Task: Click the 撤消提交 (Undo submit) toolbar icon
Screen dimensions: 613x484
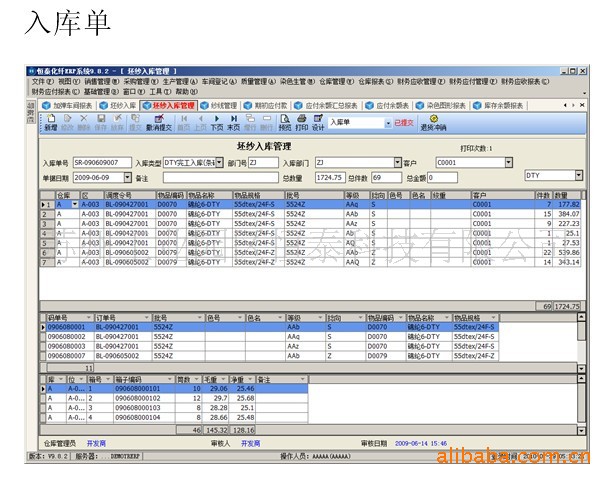Action: tap(158, 123)
